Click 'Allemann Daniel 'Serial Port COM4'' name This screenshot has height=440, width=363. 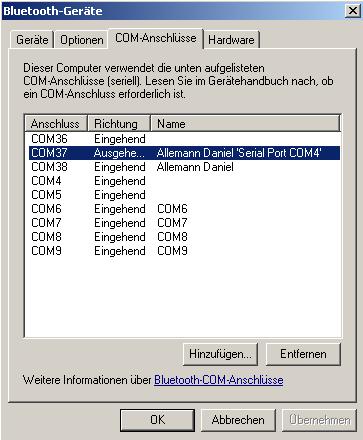point(239,153)
